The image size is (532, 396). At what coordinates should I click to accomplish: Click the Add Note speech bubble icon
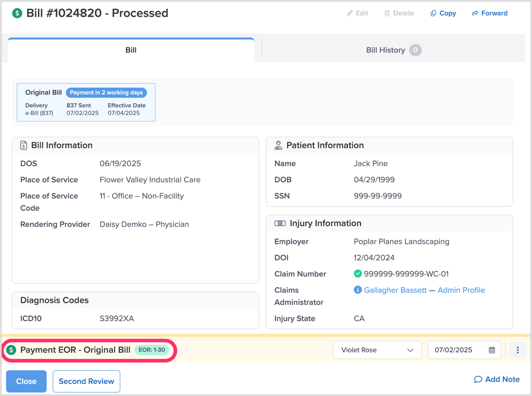[x=478, y=379]
